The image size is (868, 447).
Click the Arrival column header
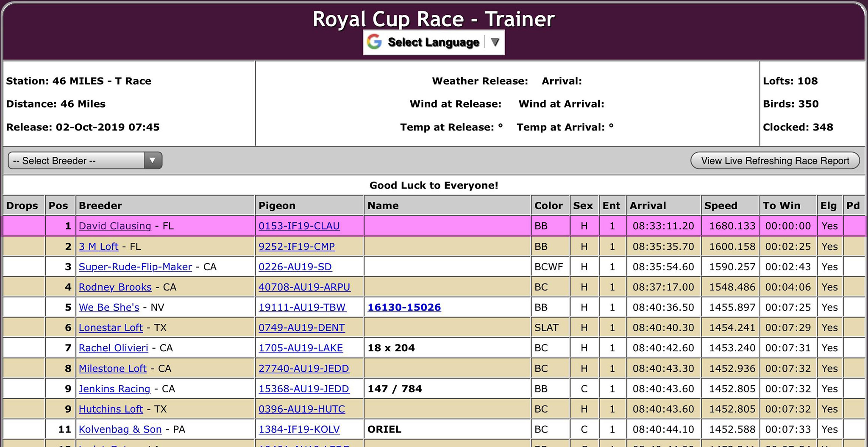(x=648, y=205)
